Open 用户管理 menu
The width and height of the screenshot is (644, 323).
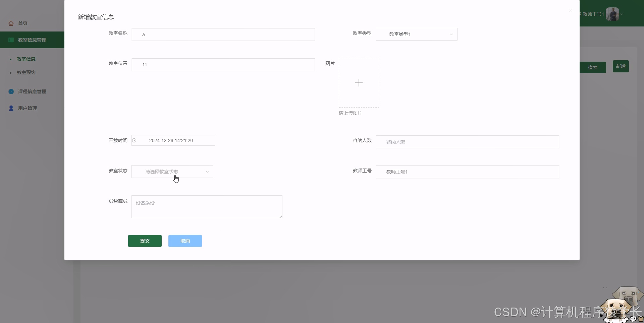pyautogui.click(x=28, y=108)
